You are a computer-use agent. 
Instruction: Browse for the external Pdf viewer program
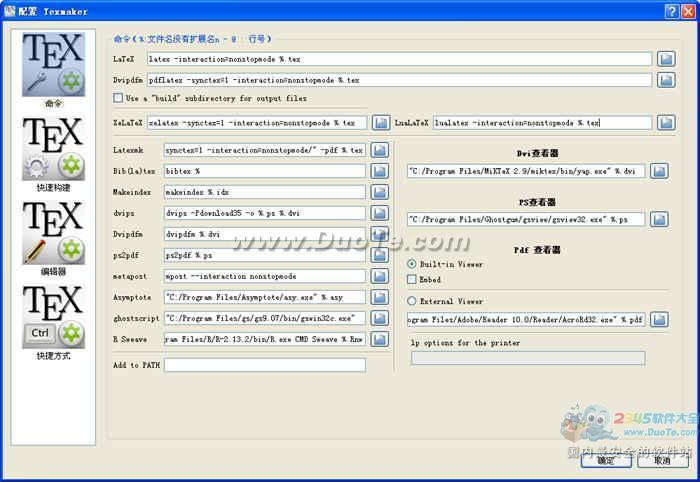659,320
